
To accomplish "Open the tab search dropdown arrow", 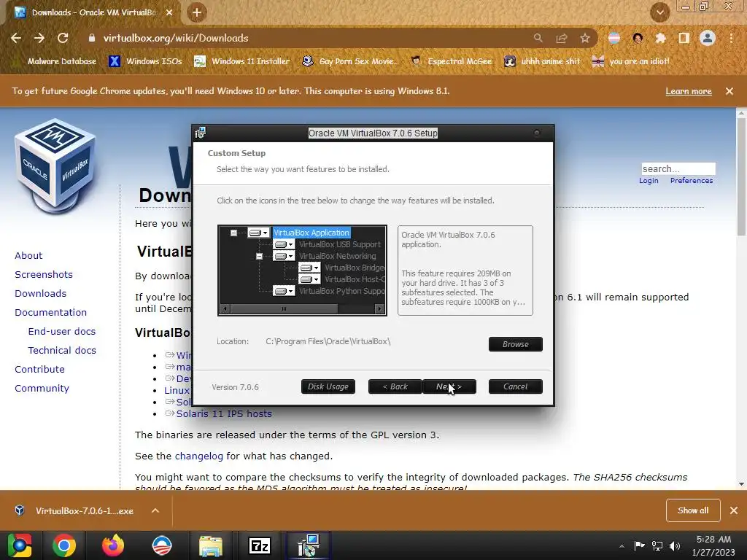I will 660,12.
